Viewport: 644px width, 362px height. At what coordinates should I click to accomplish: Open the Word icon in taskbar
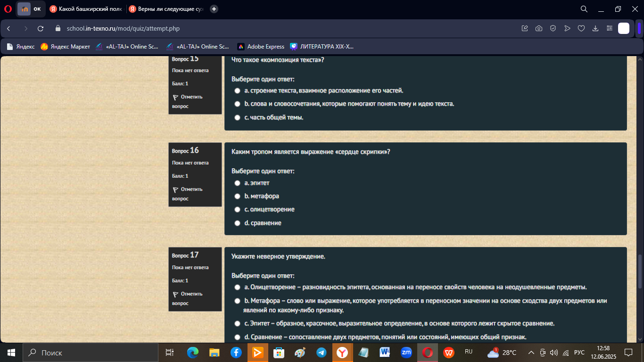point(384,353)
